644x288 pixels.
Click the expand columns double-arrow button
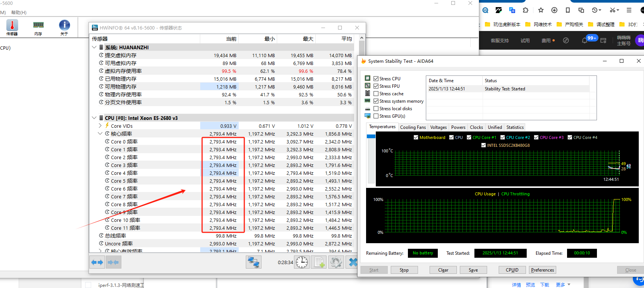tap(97, 262)
